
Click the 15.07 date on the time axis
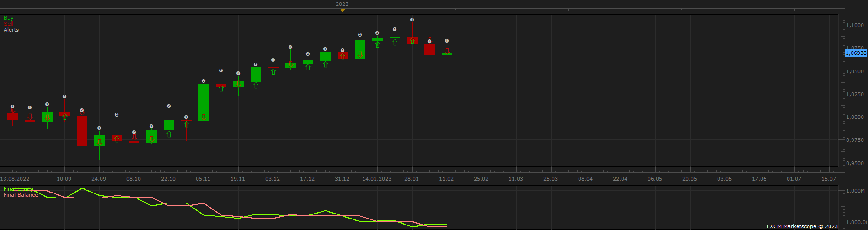(829, 179)
